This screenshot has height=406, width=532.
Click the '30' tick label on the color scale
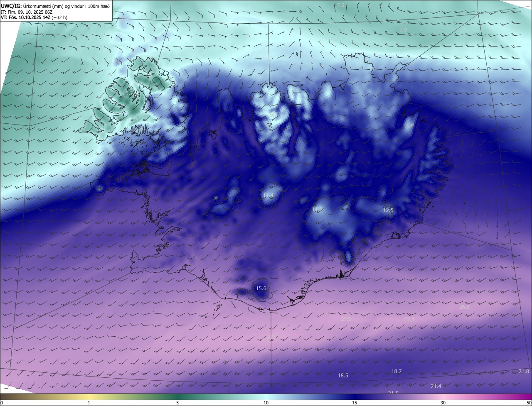443,403
